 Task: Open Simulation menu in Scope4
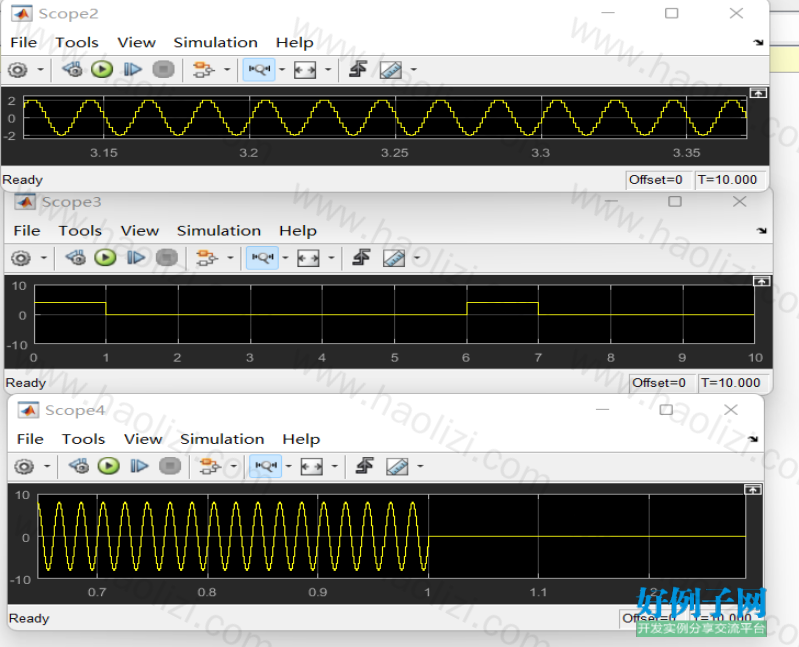pyautogui.click(x=222, y=439)
